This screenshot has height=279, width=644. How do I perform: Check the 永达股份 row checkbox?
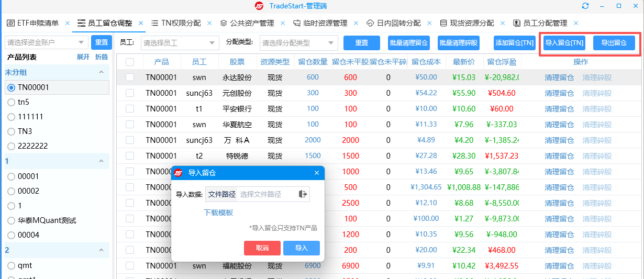tap(130, 77)
